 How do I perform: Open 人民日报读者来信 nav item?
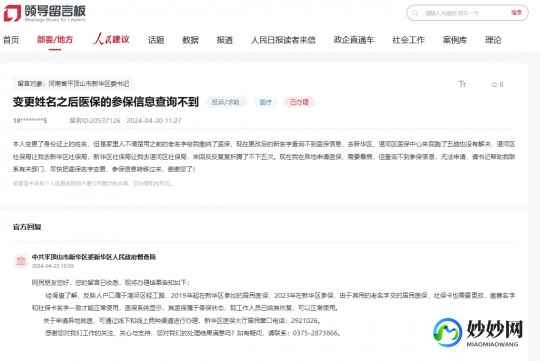click(283, 40)
